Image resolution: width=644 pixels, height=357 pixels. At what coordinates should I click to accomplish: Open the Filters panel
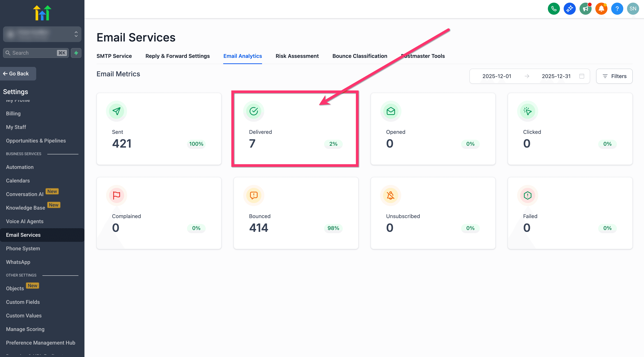(x=614, y=76)
